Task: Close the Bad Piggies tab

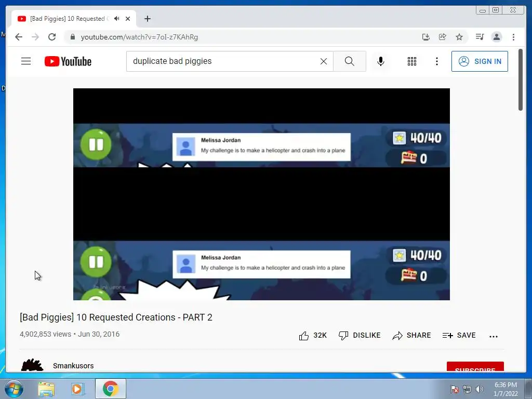Action: click(128, 19)
